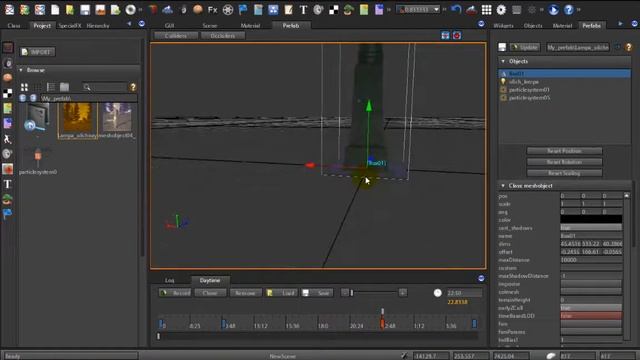This screenshot has height=360, width=640.
Task: Click the undo arrow icon
Action: [x=456, y=9]
